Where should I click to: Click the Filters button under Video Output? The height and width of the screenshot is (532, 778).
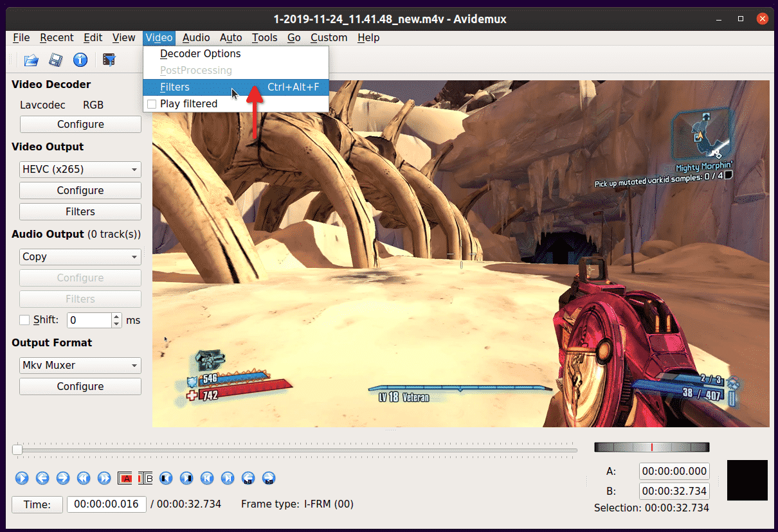coord(80,212)
